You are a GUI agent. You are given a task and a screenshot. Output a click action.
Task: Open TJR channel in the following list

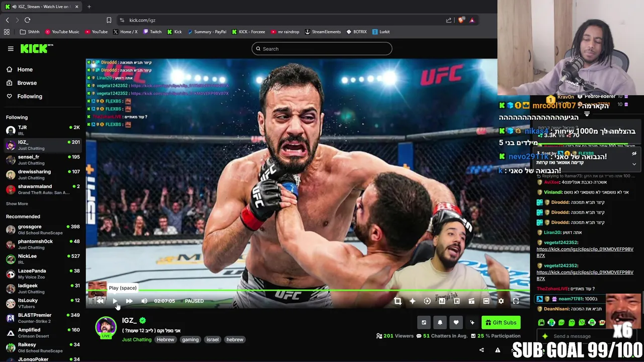[x=42, y=130]
